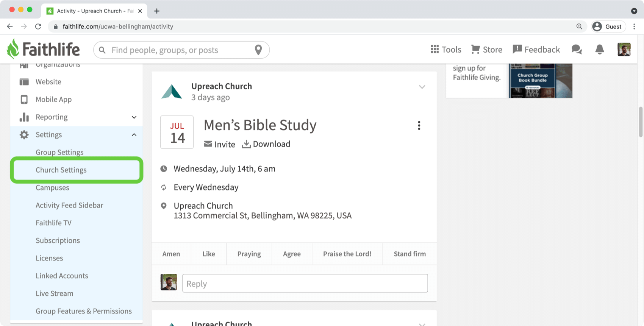Open the Store cart link
Image resolution: width=644 pixels, height=326 pixels.
[x=487, y=50]
